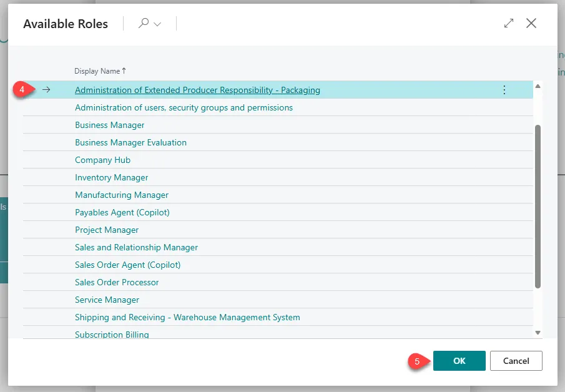The image size is (565, 392).
Task: Pick the Inventory Manager role
Action: (x=111, y=177)
